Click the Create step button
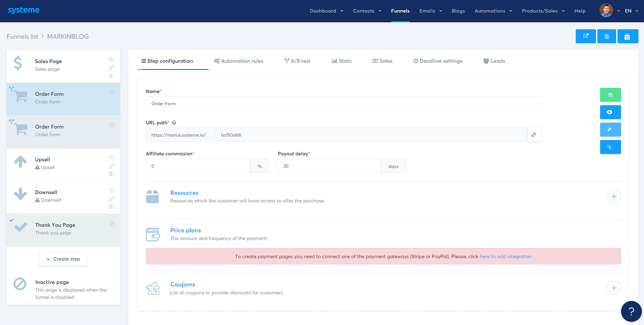 [63, 259]
